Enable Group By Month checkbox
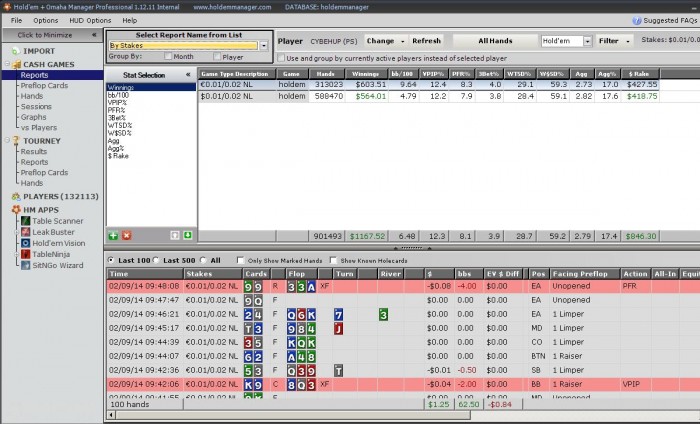 (168, 56)
